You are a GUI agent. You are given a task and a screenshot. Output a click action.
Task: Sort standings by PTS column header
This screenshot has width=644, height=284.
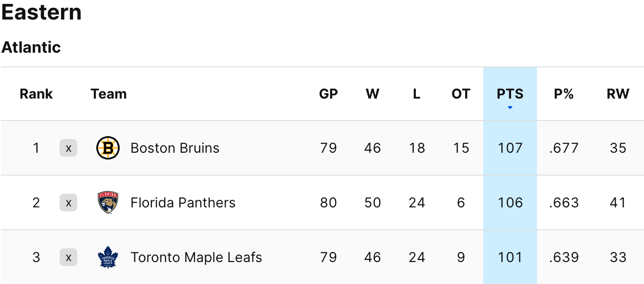point(510,94)
